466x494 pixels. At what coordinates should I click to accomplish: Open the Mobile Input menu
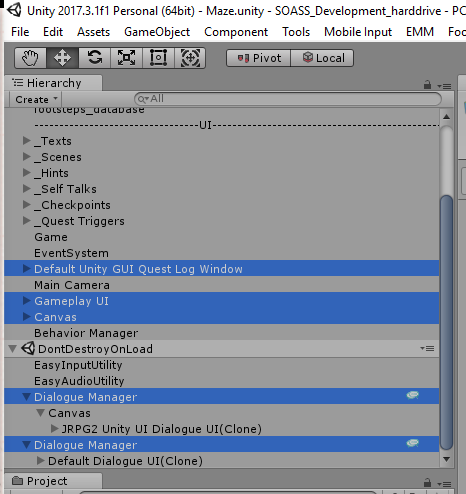(358, 32)
